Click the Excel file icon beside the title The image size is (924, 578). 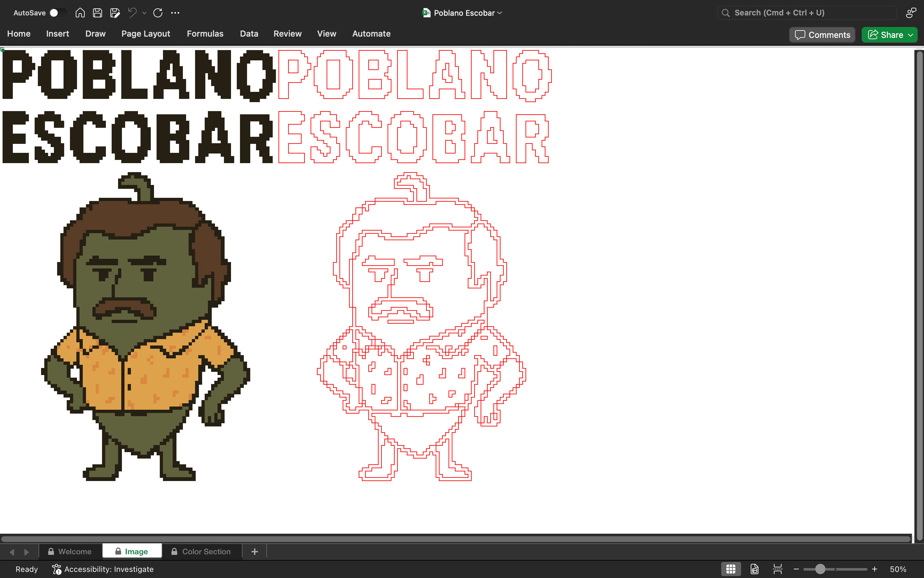pos(426,13)
